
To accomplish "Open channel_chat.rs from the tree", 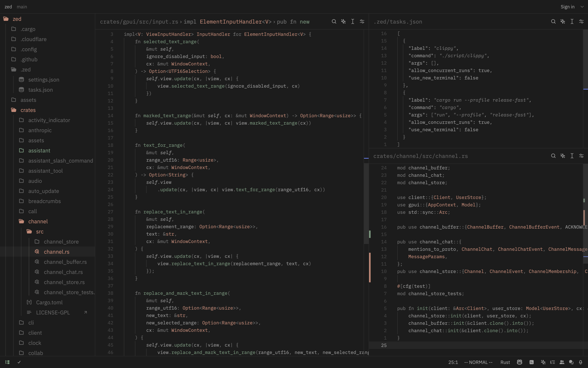I will click(47, 272).
